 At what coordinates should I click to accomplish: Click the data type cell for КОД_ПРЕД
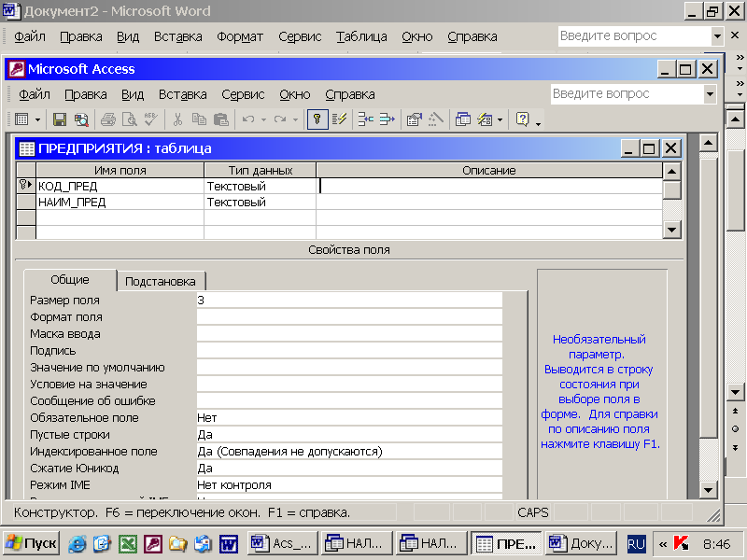pos(261,186)
